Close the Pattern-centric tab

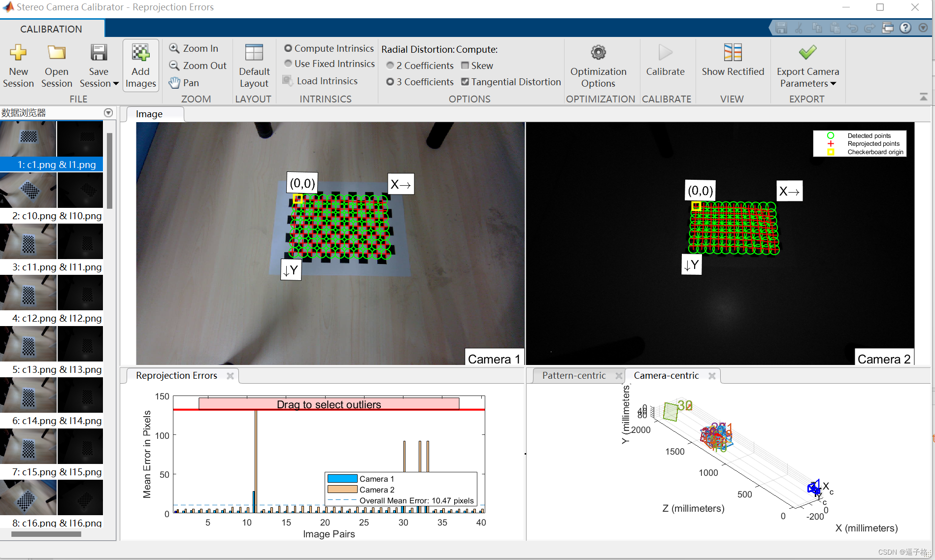(x=619, y=376)
